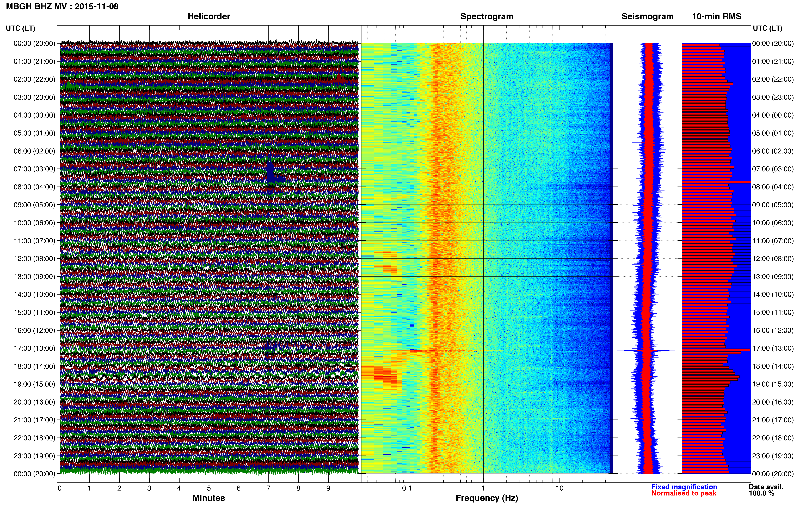The image size is (812, 508).
Task: Click the long red RMS bar near 07:50
Action: coord(716,182)
